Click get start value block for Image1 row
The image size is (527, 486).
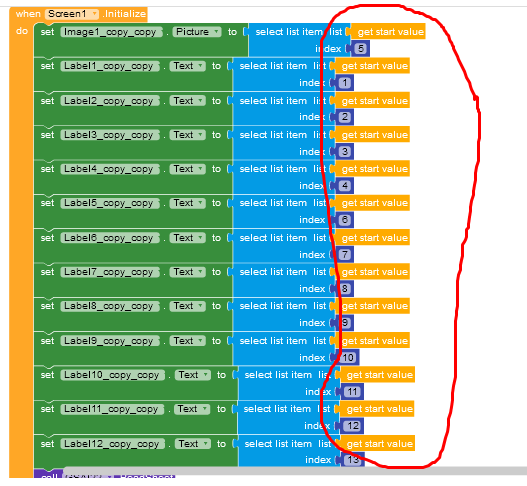point(389,32)
